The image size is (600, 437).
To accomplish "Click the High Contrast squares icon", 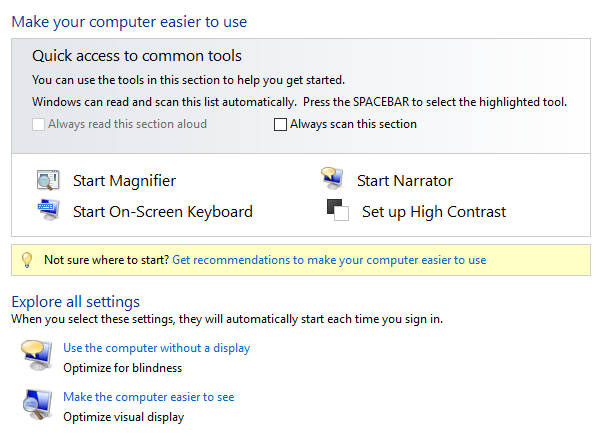I will 338,210.
